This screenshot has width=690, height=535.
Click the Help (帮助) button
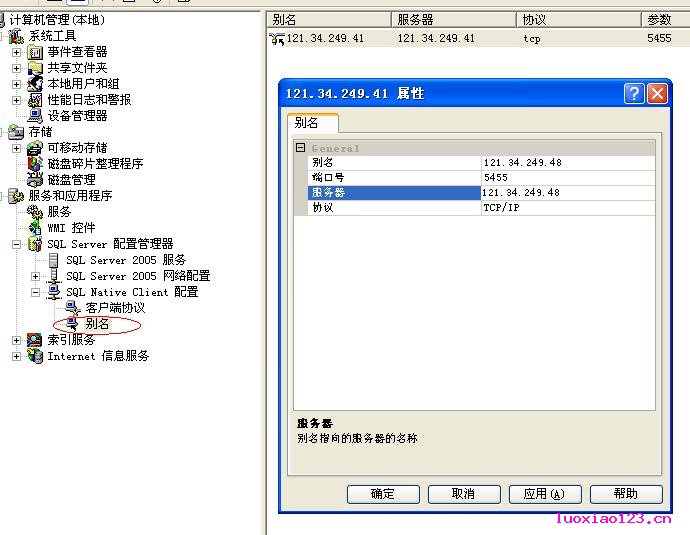pos(626,494)
